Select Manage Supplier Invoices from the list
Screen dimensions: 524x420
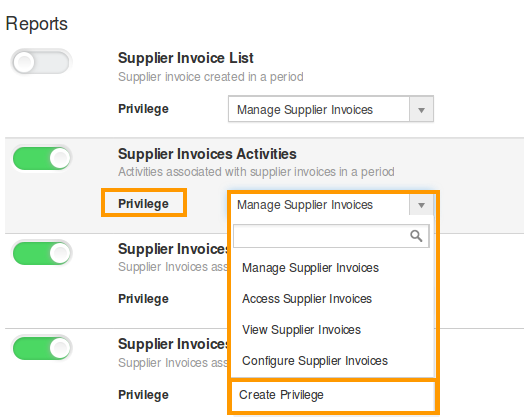[310, 268]
